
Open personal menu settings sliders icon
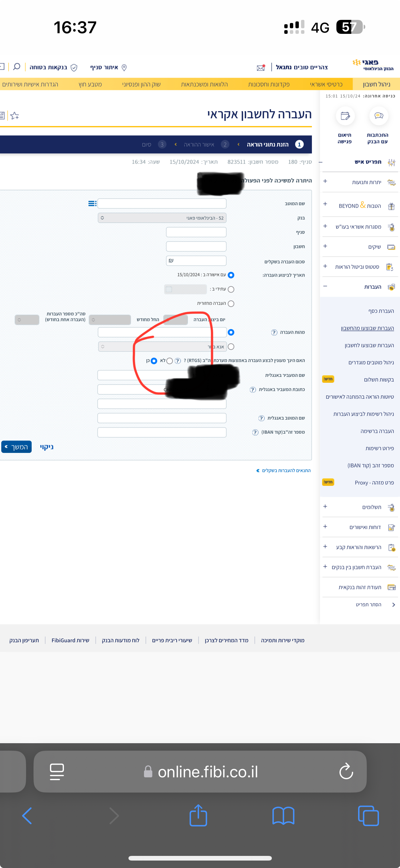tap(391, 162)
